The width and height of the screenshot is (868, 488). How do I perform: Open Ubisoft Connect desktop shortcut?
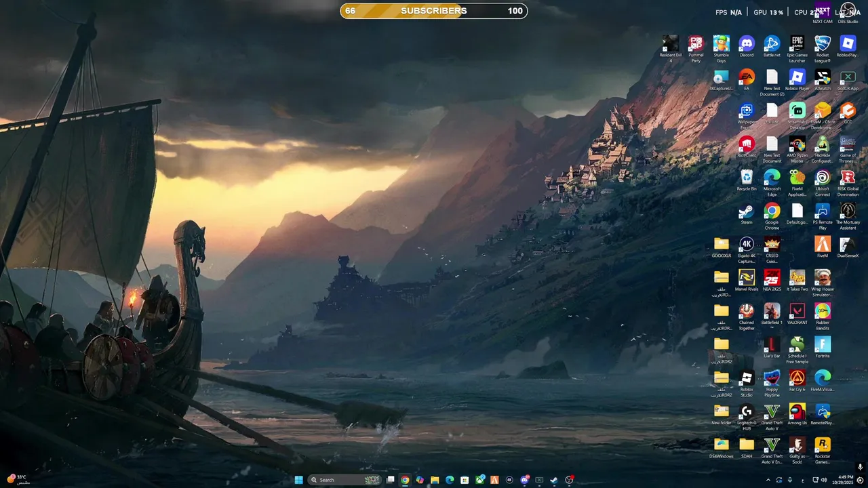point(823,182)
